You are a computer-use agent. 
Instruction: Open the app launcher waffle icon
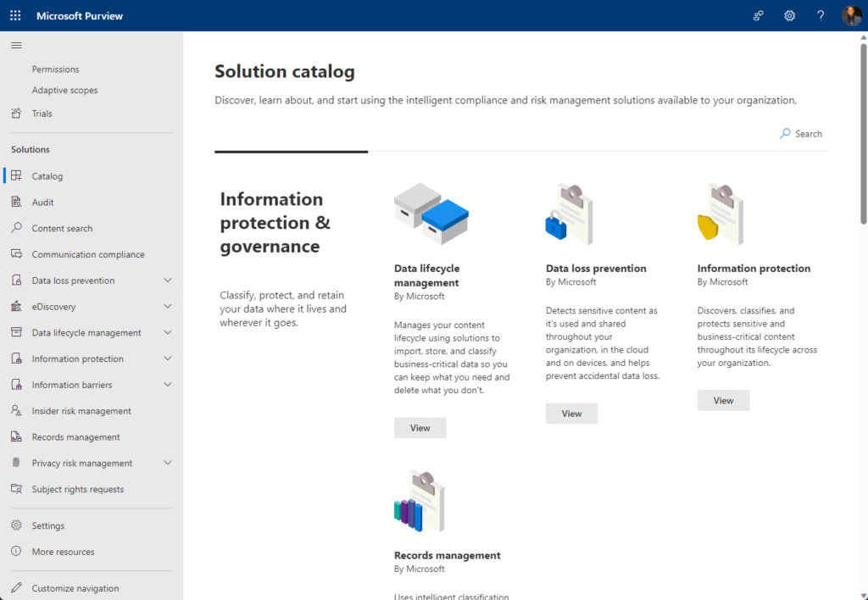15,15
